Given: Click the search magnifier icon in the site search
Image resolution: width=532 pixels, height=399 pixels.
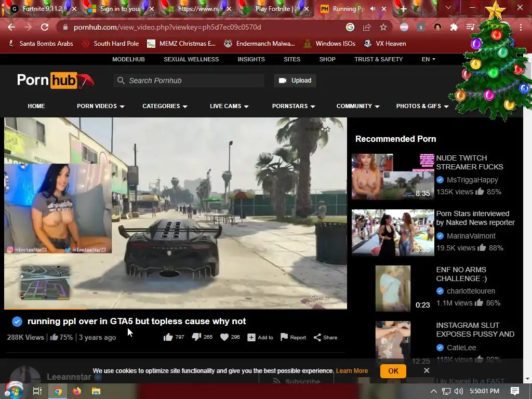Looking at the screenshot, I should coord(121,81).
